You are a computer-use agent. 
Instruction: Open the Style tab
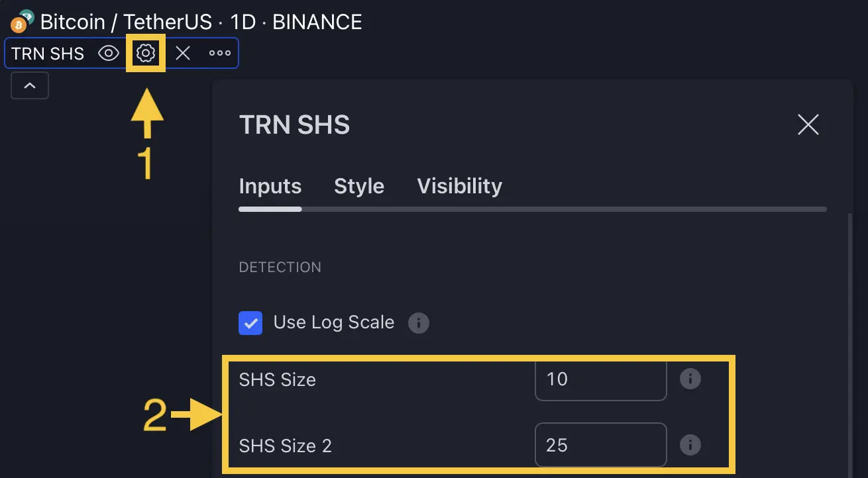[x=359, y=187]
